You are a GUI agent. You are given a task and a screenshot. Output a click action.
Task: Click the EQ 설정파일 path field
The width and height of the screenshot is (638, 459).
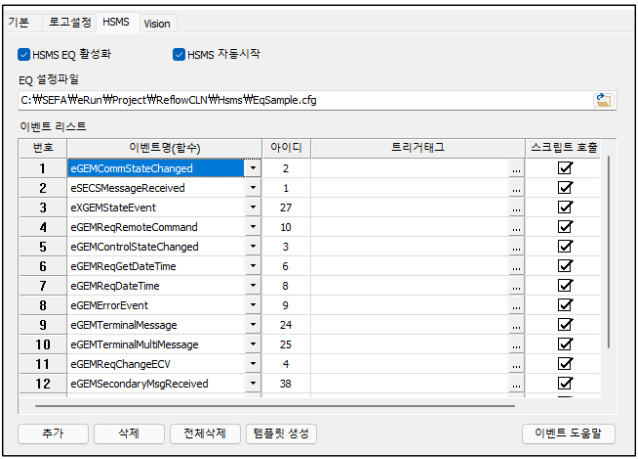[305, 100]
